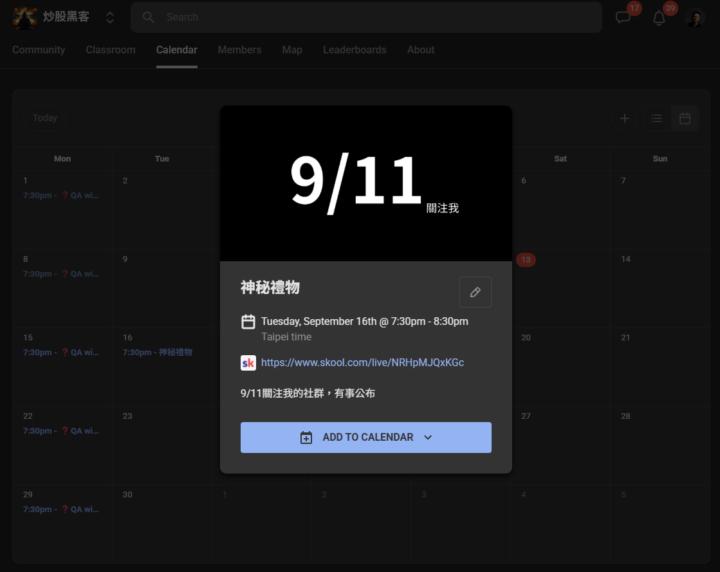Open the Classroom tab
Screen dimensions: 720x572
[x=111, y=50]
